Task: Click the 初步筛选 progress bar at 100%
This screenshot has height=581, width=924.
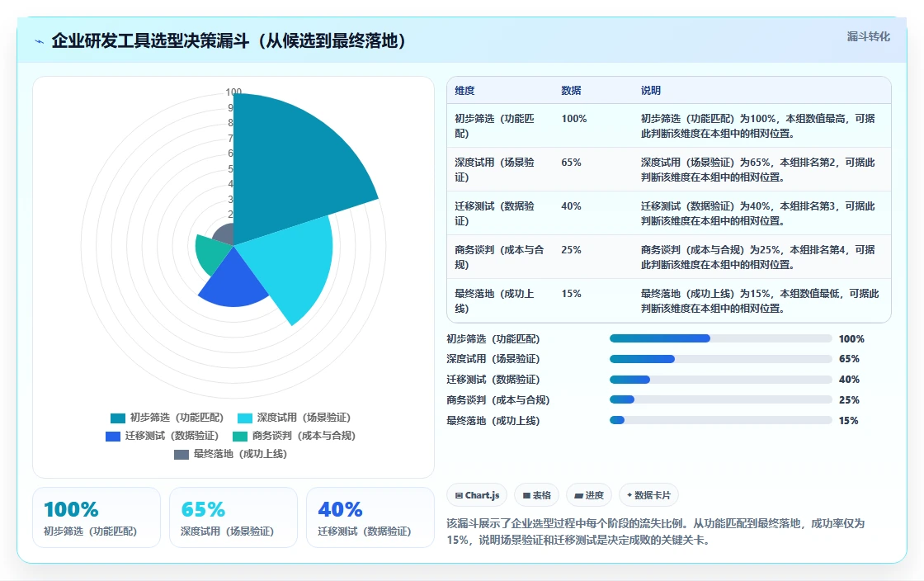Action: pos(721,339)
